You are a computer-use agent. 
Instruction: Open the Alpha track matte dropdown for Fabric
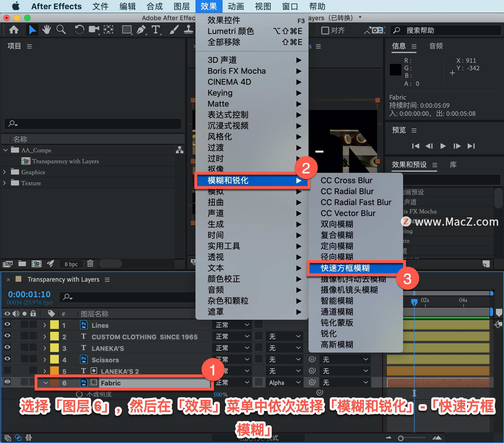(285, 383)
